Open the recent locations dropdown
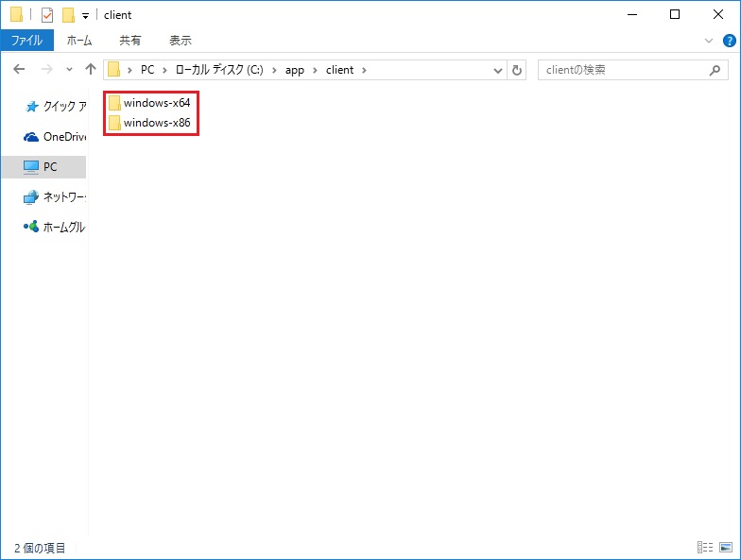Viewport: 741px width, 560px height. coord(69,70)
